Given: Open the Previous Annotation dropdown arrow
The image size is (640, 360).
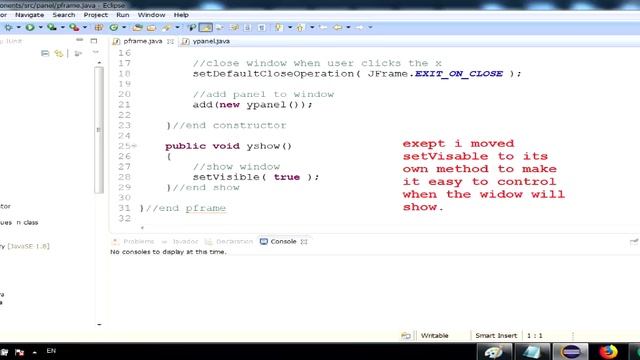Looking at the screenshot, I should point(312,27).
